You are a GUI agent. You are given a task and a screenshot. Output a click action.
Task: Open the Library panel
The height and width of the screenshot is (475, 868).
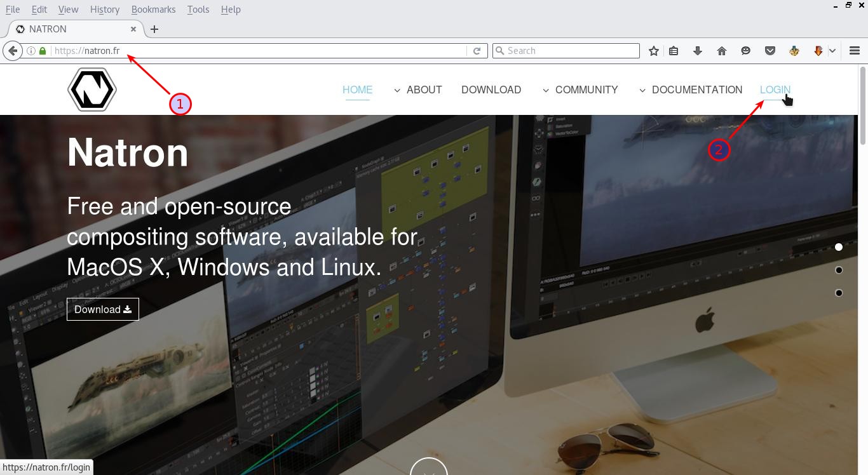tap(673, 50)
